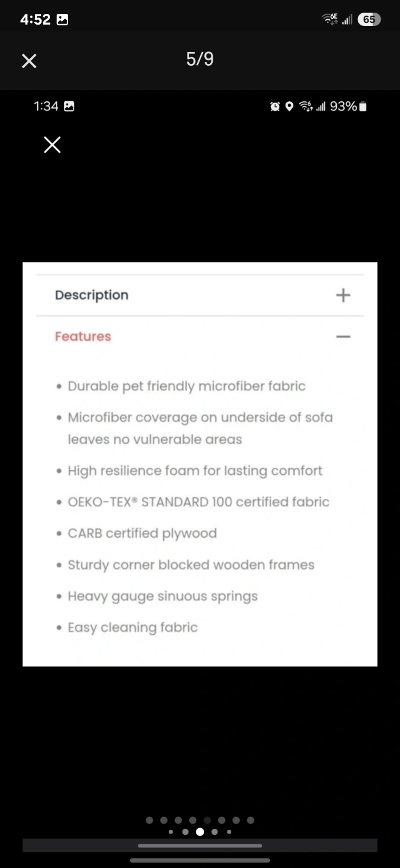Select the first dot in upper pagination row
The image size is (400, 868).
pos(149,820)
